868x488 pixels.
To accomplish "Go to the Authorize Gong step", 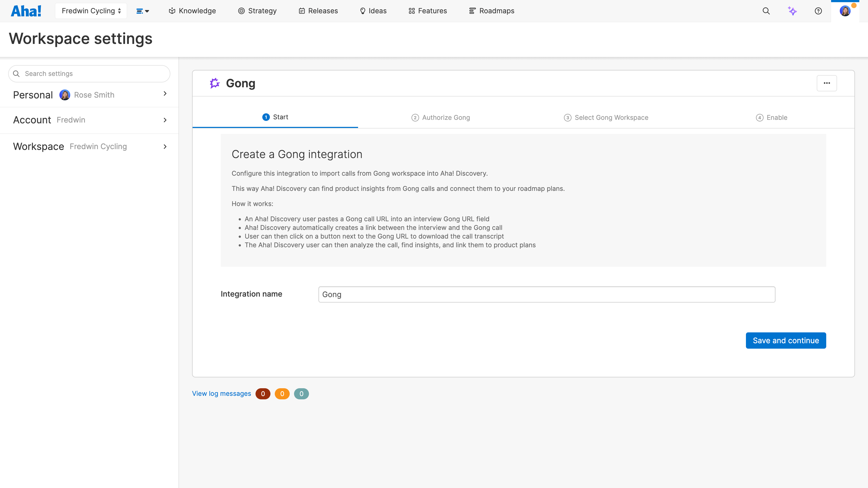I will click(441, 118).
